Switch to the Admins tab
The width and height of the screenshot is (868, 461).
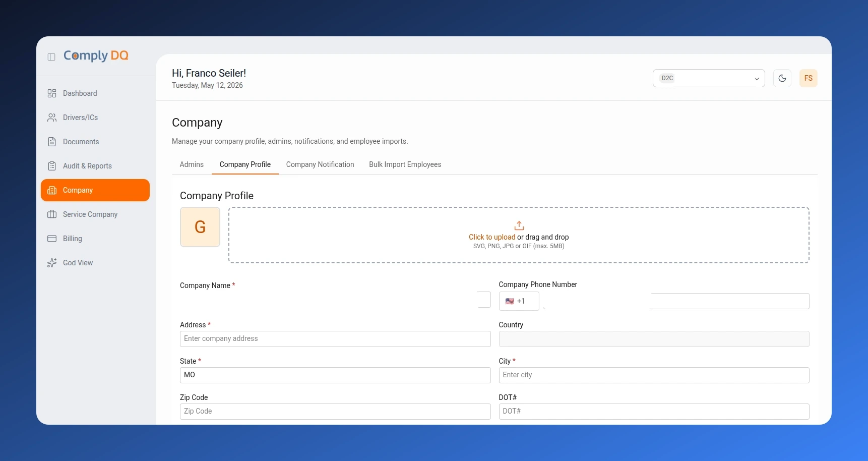click(x=192, y=164)
